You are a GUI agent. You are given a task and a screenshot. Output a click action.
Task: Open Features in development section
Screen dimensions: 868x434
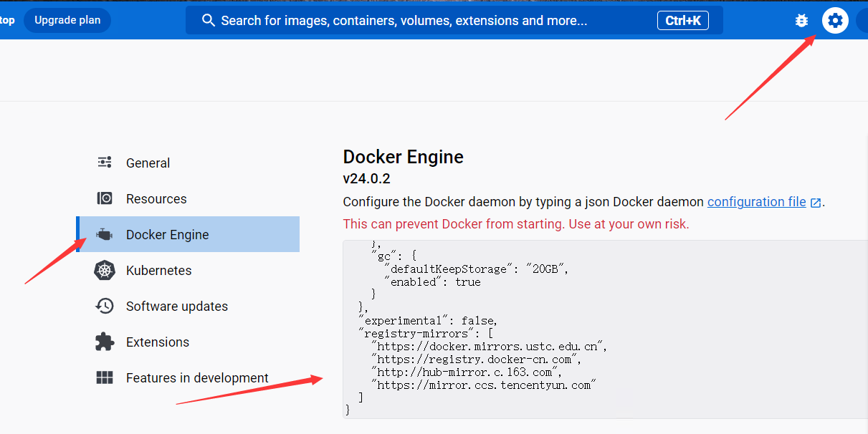[x=188, y=377]
